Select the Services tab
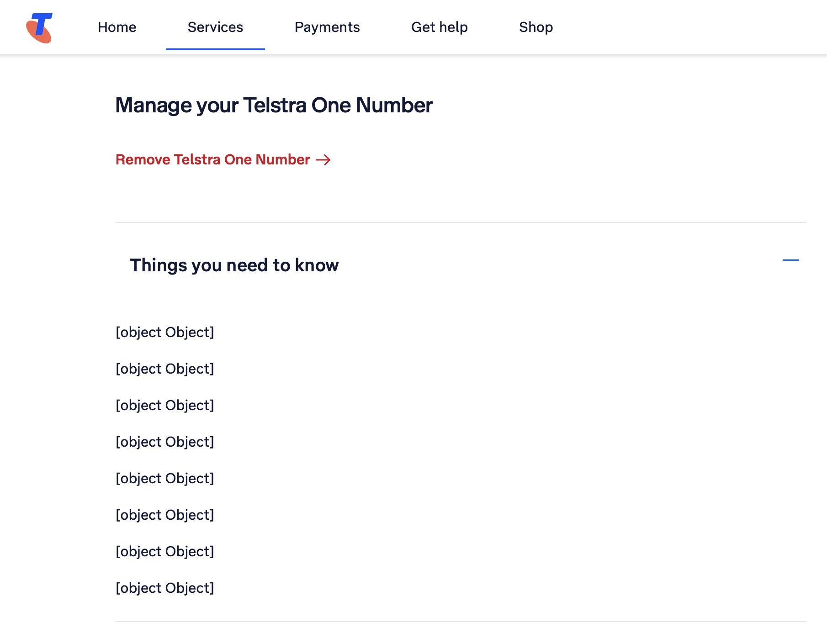Screen dimensions: 827x644 (215, 27)
